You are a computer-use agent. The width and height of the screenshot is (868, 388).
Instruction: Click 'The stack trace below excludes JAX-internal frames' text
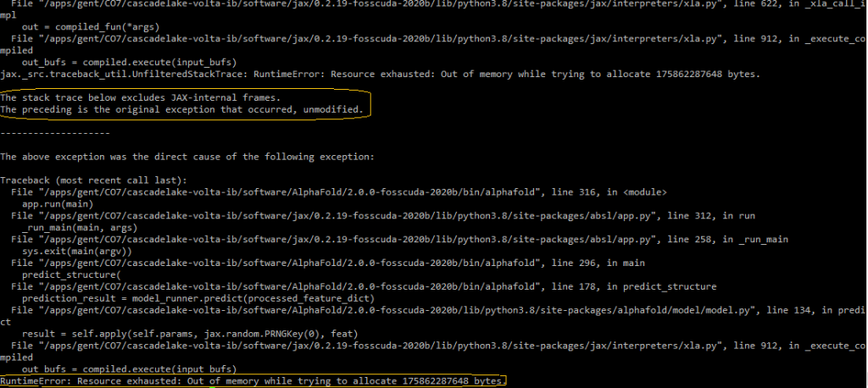140,98
